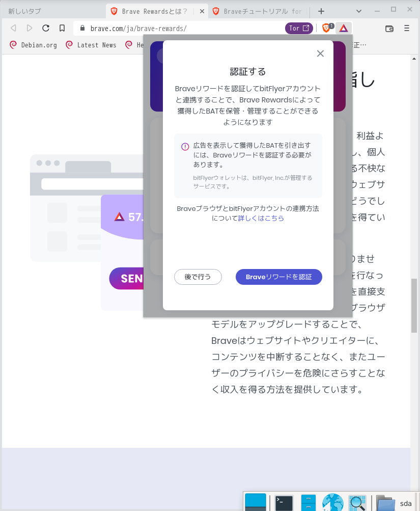Image resolution: width=420 pixels, height=511 pixels.
Task: Click the Braveリワードを認証 button
Action: click(x=278, y=277)
